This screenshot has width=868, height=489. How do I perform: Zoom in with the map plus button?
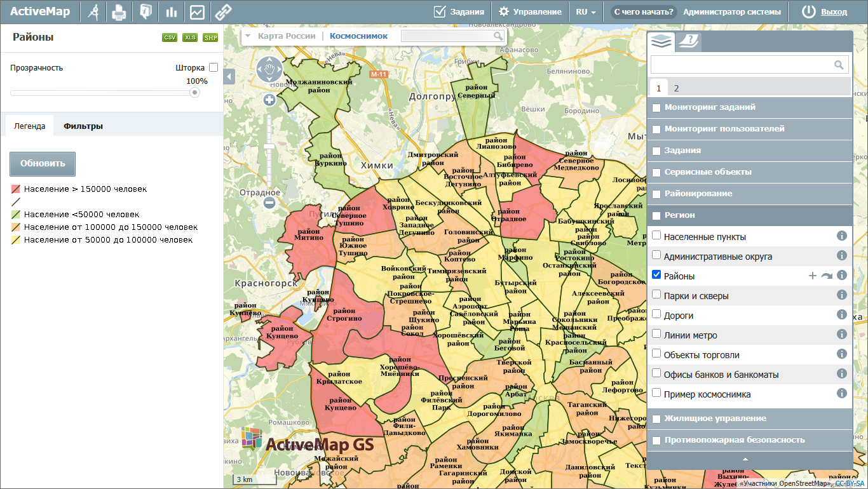pos(269,100)
